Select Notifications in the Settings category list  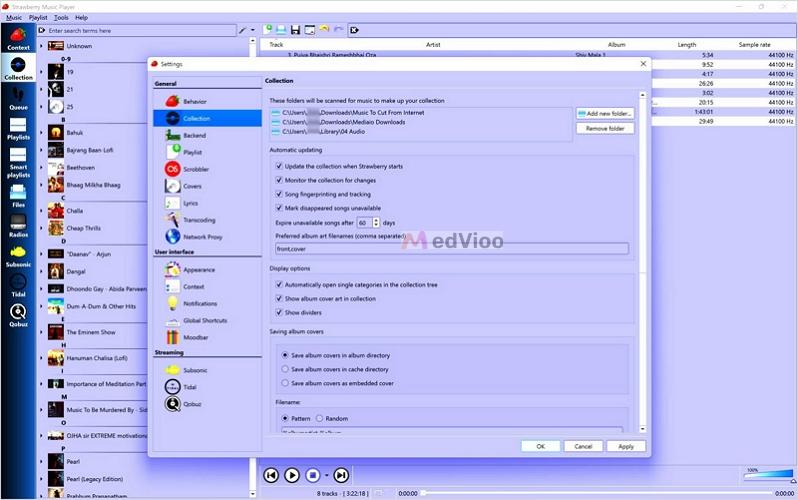[x=207, y=303]
